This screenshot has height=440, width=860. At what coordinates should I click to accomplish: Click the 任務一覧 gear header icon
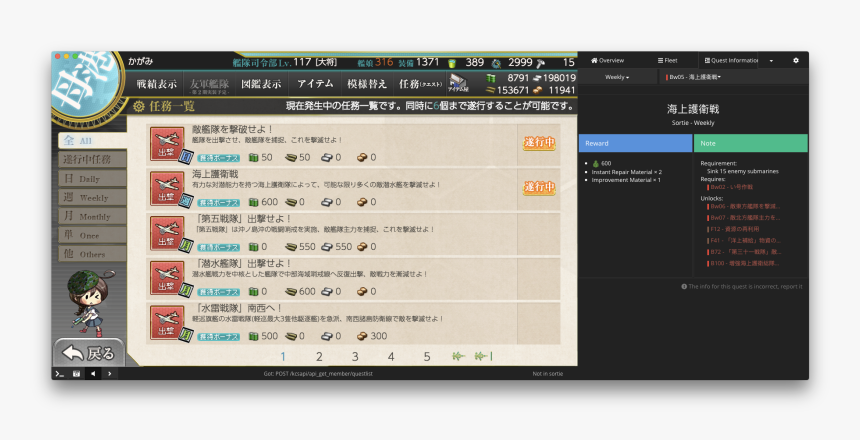click(139, 106)
